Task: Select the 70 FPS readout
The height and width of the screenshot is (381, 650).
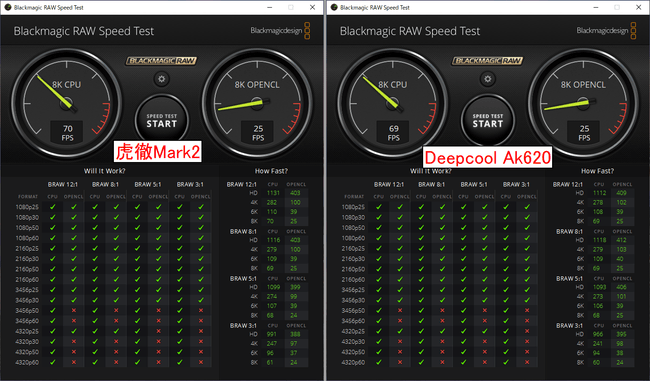Action: [x=67, y=133]
